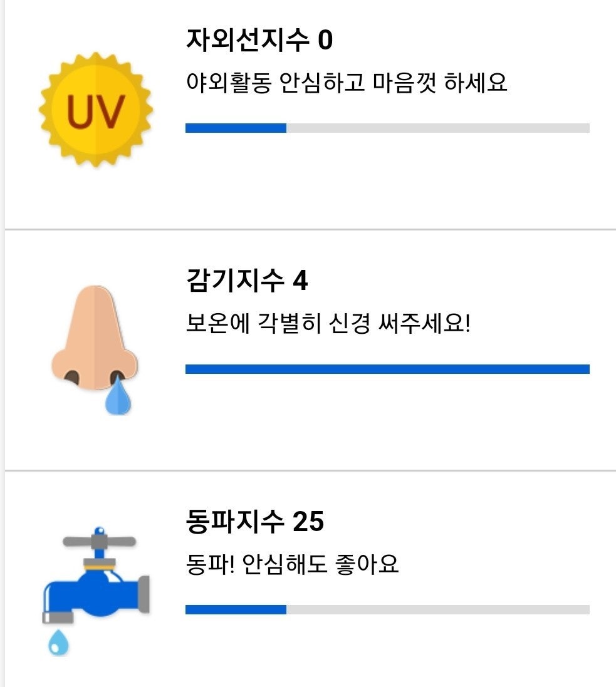Click the blue filled part of the 자외선지수 bar
Image resolution: width=616 pixels, height=687 pixels.
(x=236, y=128)
